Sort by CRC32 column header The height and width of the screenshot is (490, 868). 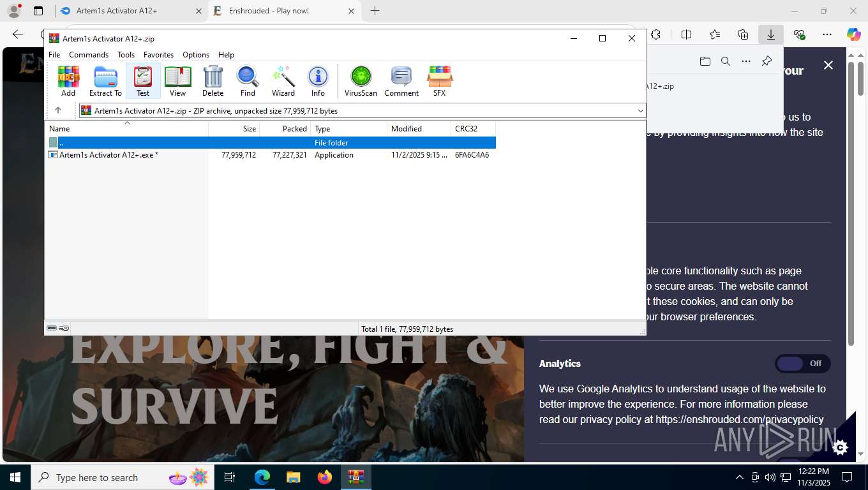(474, 129)
